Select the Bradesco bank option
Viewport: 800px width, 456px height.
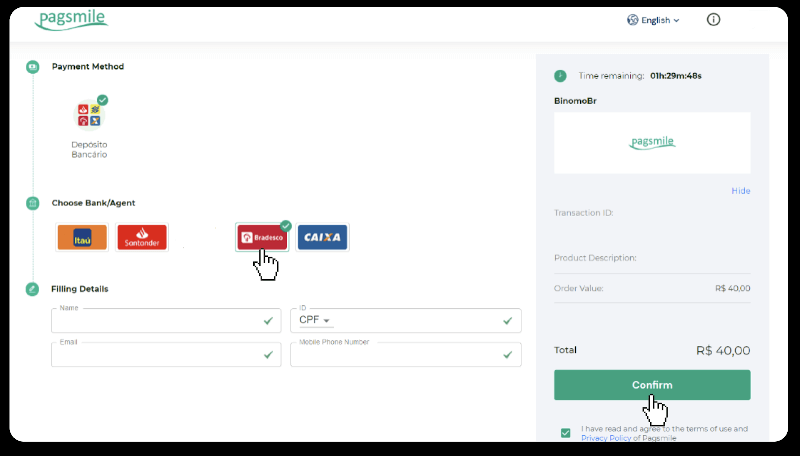(x=262, y=237)
